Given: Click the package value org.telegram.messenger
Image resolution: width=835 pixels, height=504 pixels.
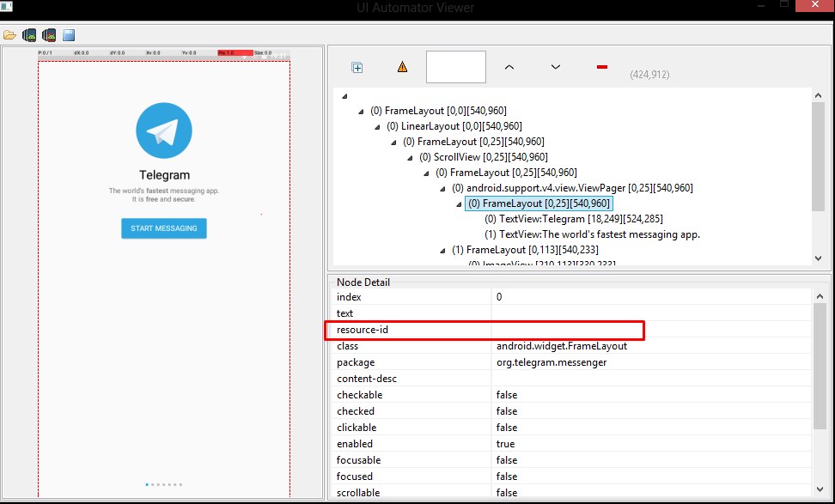Looking at the screenshot, I should [x=552, y=362].
